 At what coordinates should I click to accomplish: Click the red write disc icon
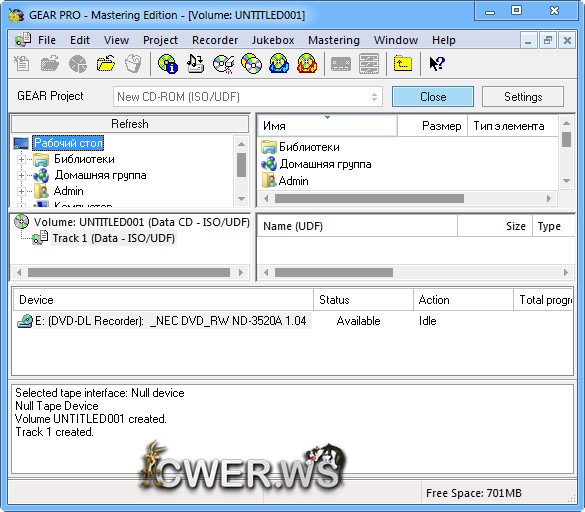(307, 64)
